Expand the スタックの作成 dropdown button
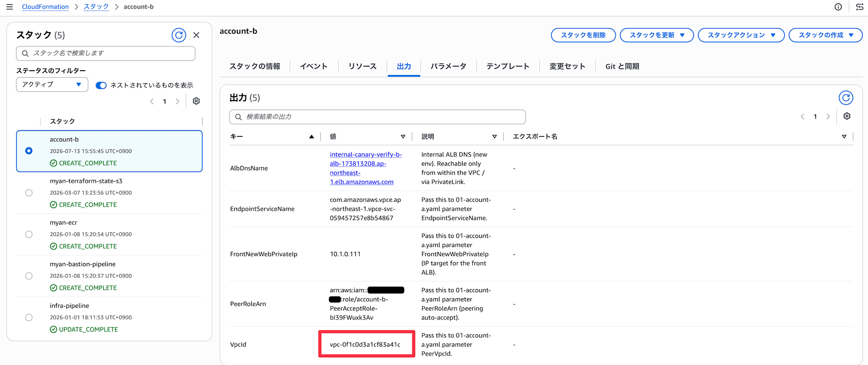 825,35
